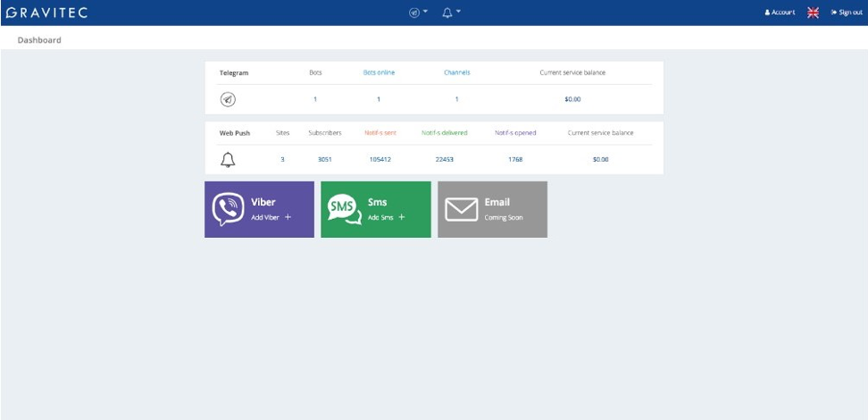Click the Dashboard breadcrumb
Viewport: 868px width, 420px height.
point(39,40)
